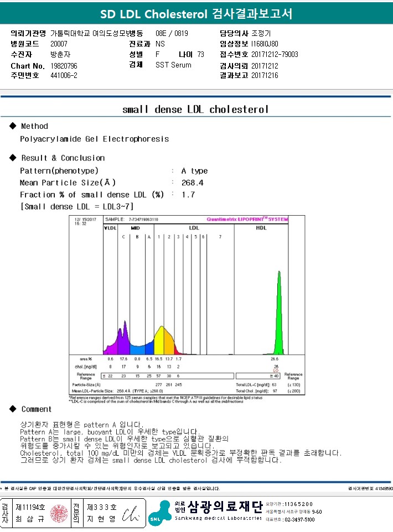Click the 진료과 value NS
This screenshot has height=532, width=393.
point(160,44)
